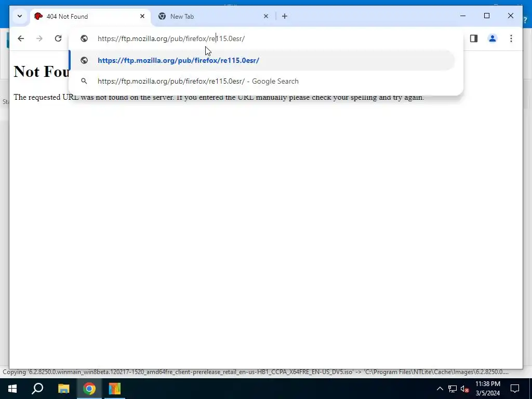Open a new tab with plus button
This screenshot has width=532, height=399.
pyautogui.click(x=284, y=16)
